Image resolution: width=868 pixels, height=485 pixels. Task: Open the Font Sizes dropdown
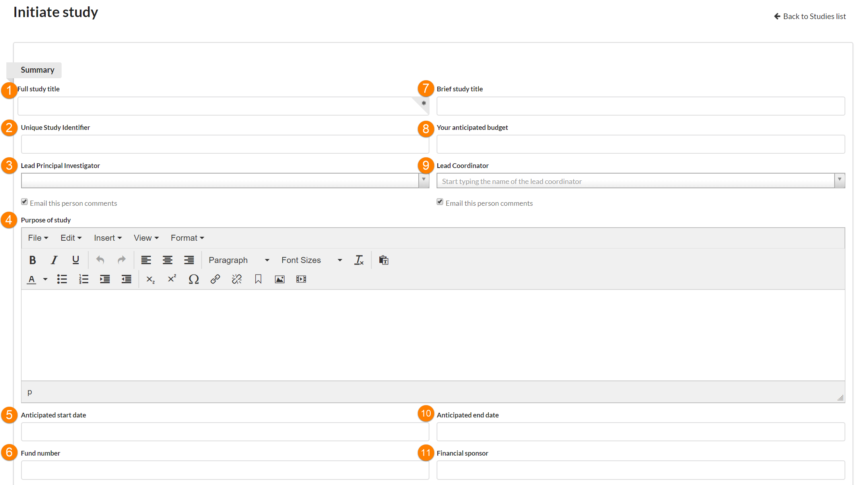[311, 260]
